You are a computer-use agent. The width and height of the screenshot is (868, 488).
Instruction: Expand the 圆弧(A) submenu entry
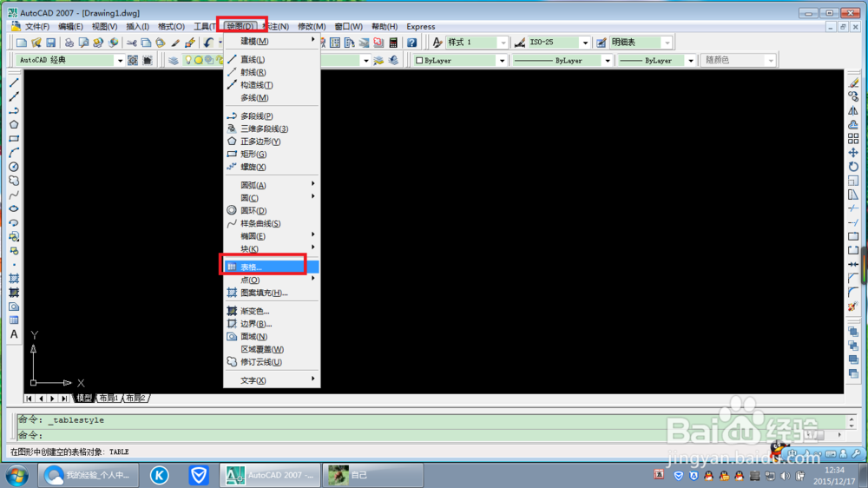tap(271, 185)
